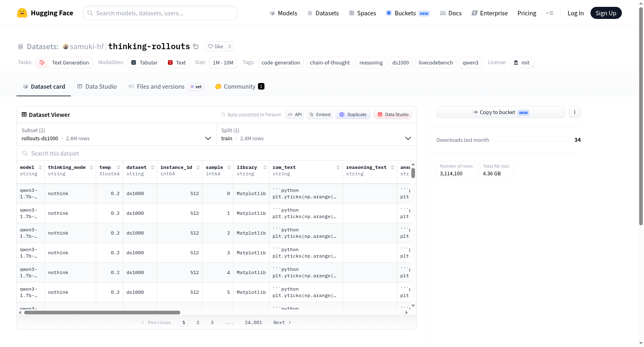The width and height of the screenshot is (644, 347).
Task: Open the Community tab
Action: pos(239,86)
